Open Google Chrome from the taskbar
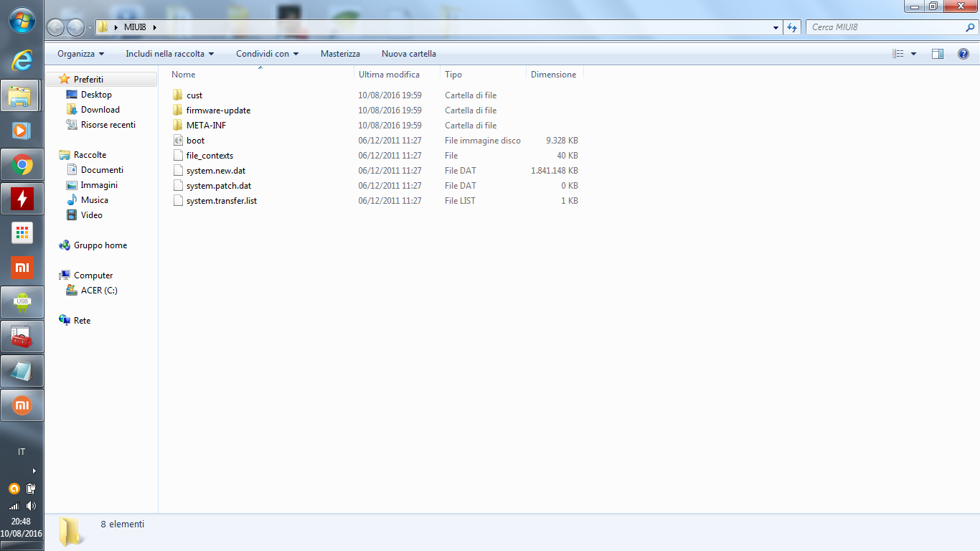 [22, 166]
